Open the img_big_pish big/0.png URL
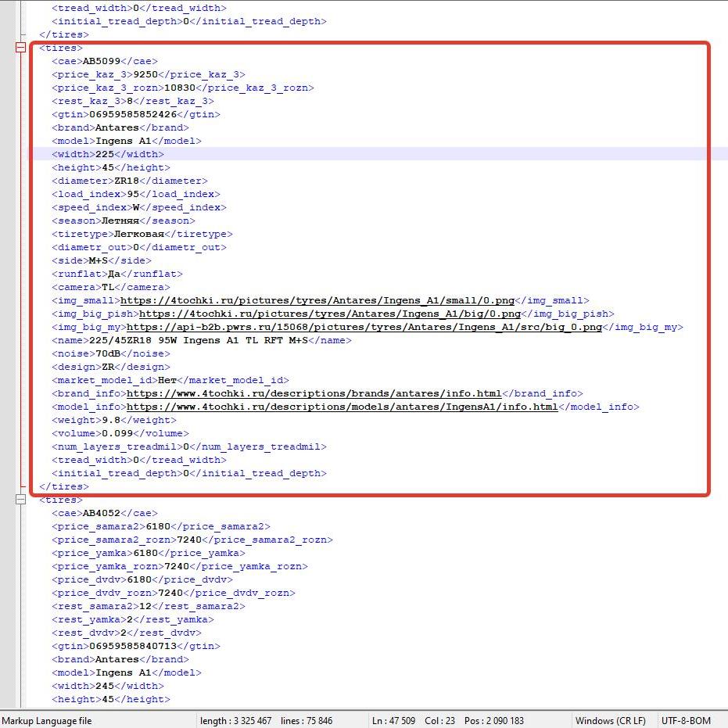Viewport: 728px width, 728px height. coord(330,314)
